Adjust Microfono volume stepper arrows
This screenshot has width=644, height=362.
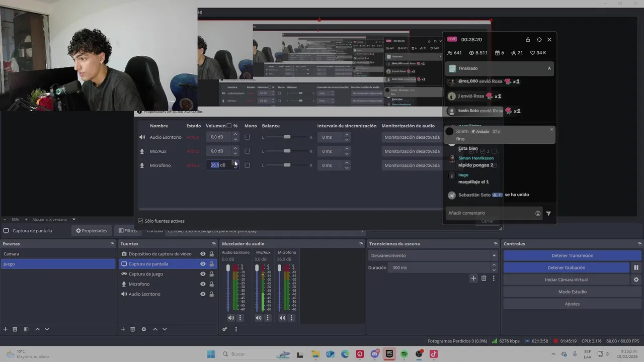tap(235, 165)
